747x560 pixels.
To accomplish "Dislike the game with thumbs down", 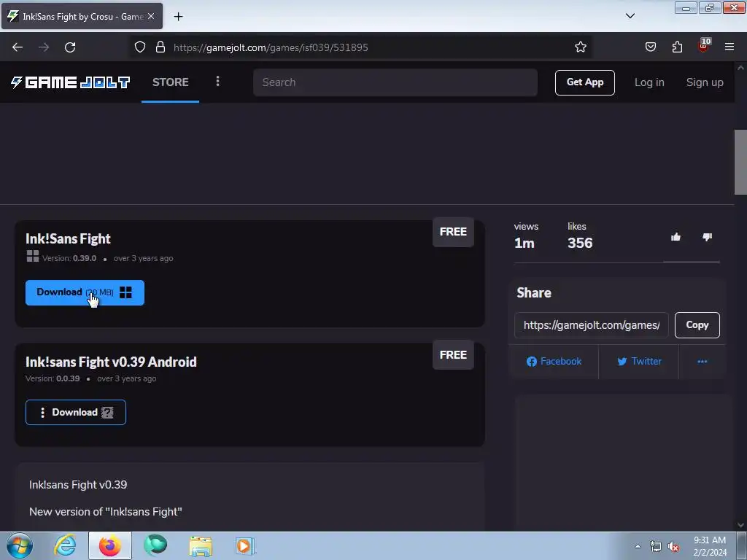I will [707, 237].
